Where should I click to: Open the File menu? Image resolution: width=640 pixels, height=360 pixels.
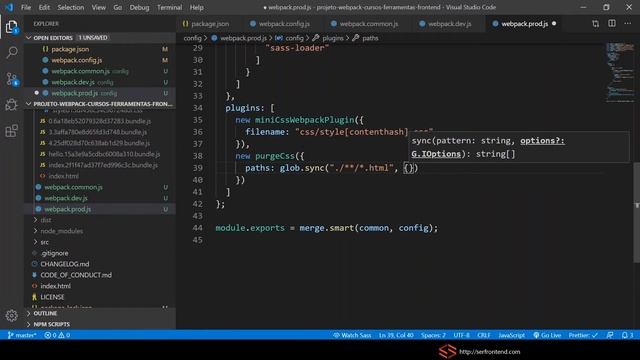click(x=26, y=7)
